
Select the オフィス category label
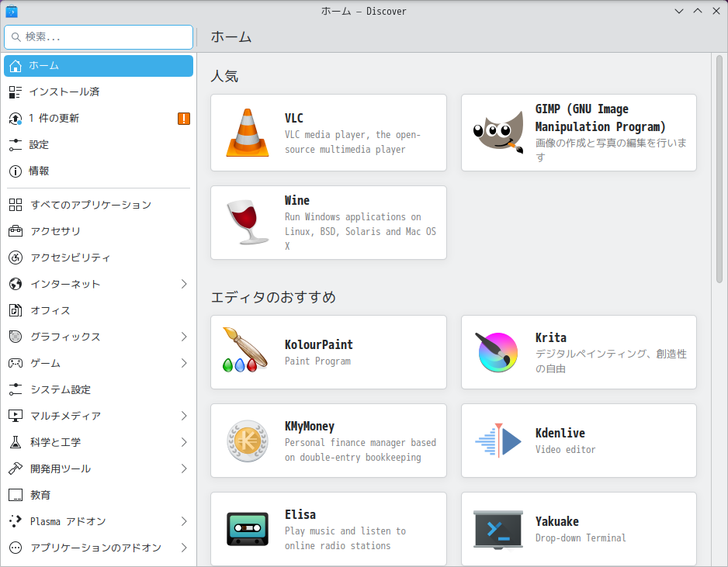tap(50, 310)
